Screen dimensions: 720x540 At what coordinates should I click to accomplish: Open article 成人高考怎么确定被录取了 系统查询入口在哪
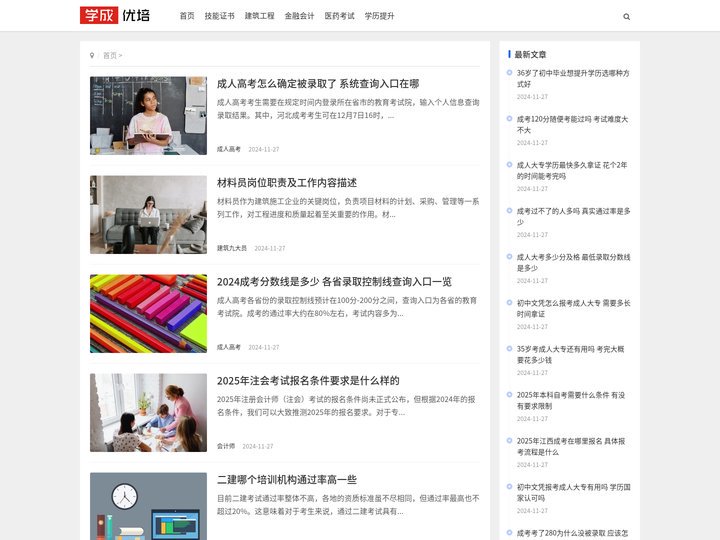(318, 84)
